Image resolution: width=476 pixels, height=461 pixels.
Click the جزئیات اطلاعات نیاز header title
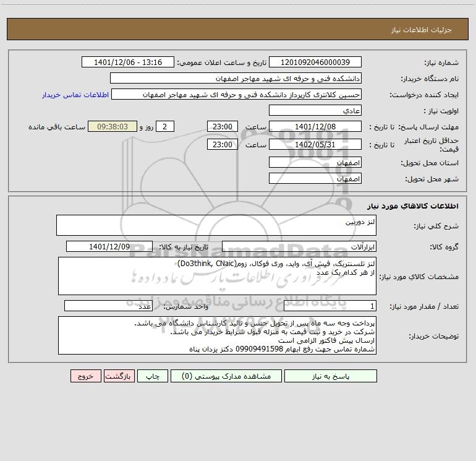(x=422, y=30)
